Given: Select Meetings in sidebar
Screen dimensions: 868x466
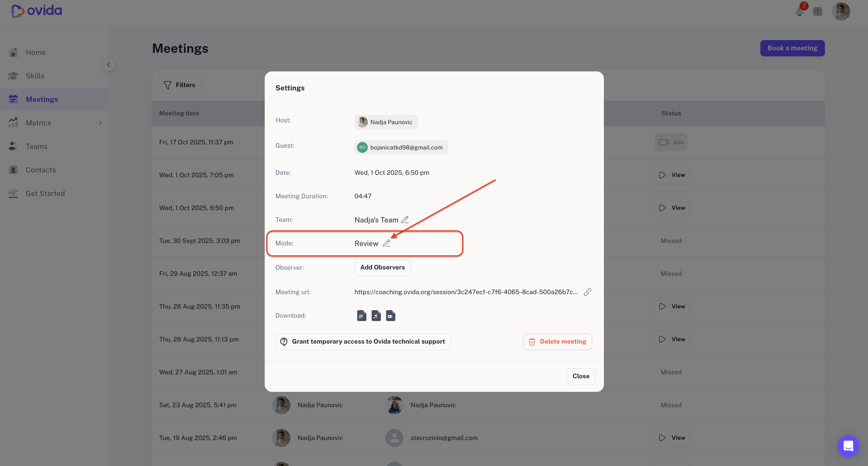Looking at the screenshot, I should point(54,99).
